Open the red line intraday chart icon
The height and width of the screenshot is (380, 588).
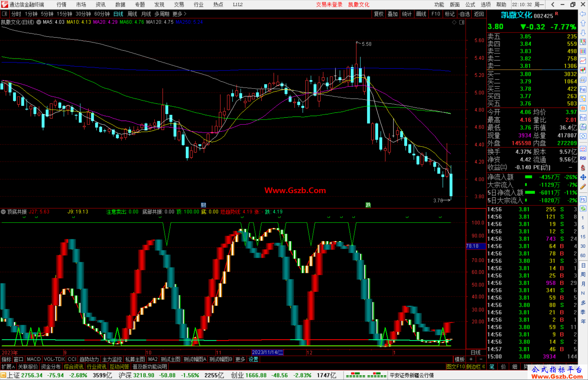tap(583, 61)
